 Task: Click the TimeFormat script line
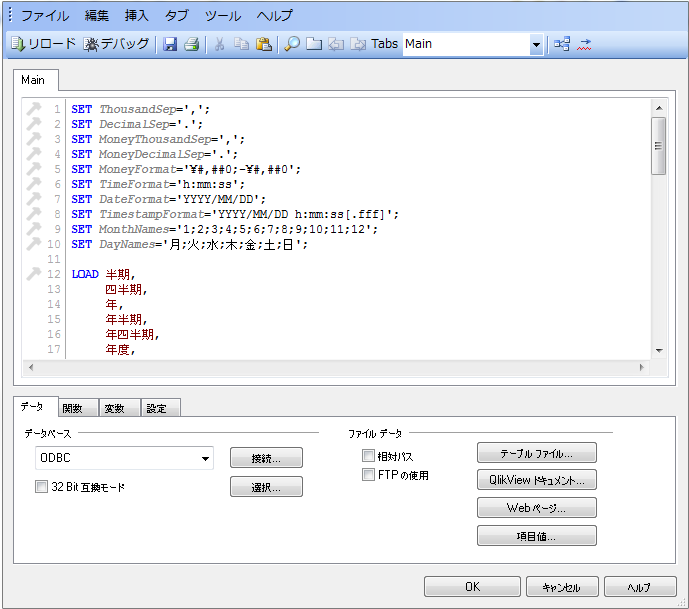point(158,184)
